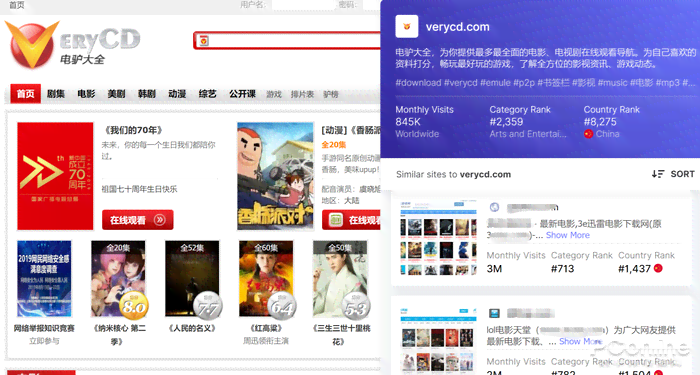Click the VeryCD logo

pos(73,45)
